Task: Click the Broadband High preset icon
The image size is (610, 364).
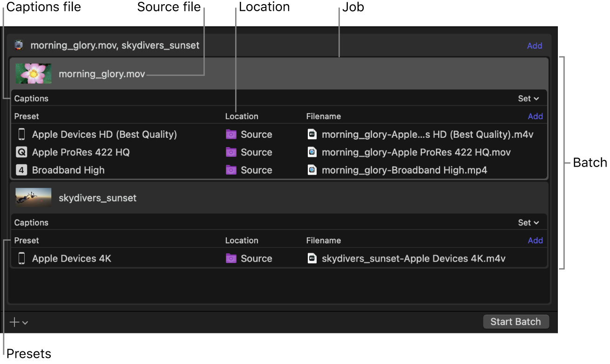Action: pos(21,170)
